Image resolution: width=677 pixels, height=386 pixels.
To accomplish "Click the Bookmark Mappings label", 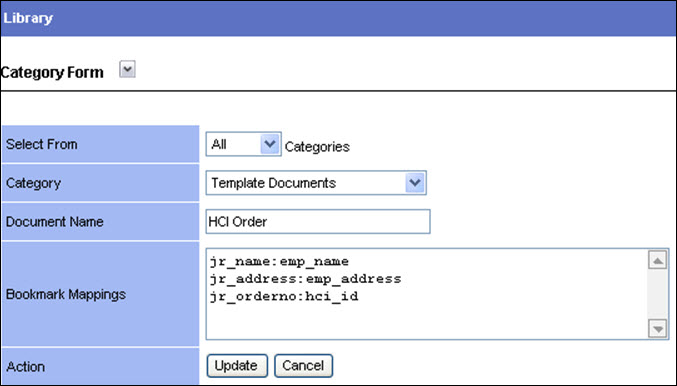I will pos(66,294).
